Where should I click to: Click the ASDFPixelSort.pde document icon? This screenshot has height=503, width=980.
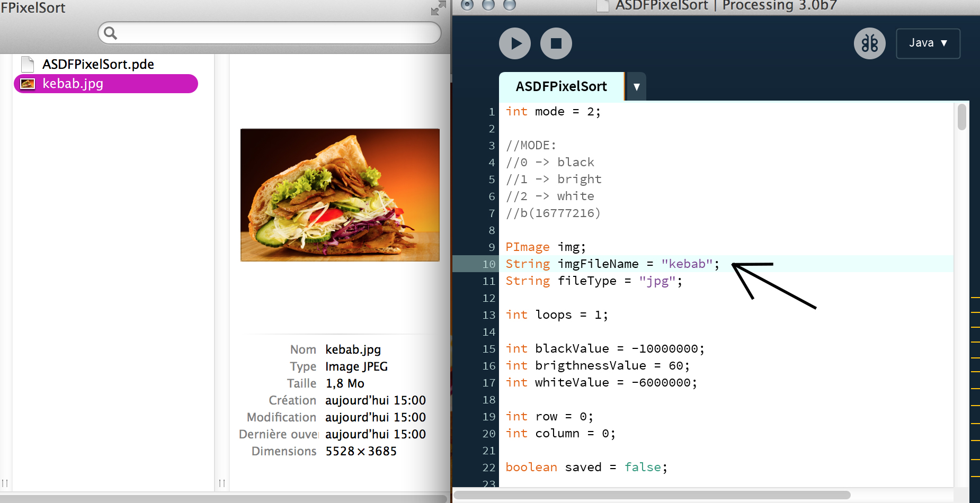pos(28,64)
